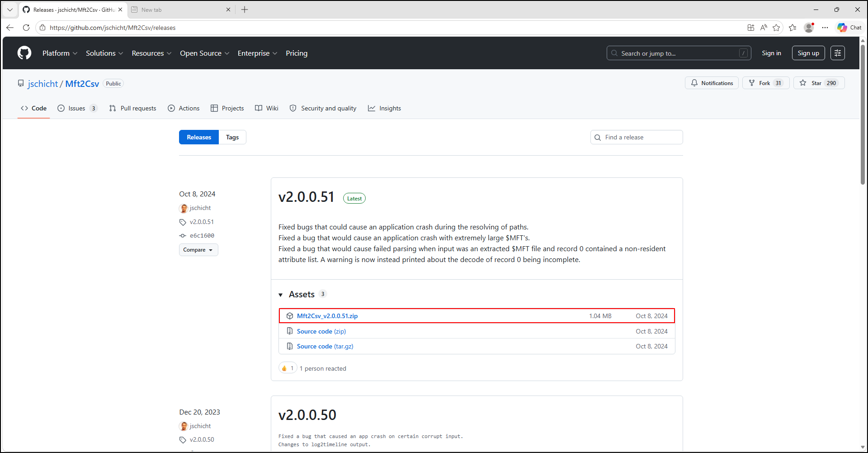Open the Compare dropdown
This screenshot has height=453, width=868.
(198, 250)
